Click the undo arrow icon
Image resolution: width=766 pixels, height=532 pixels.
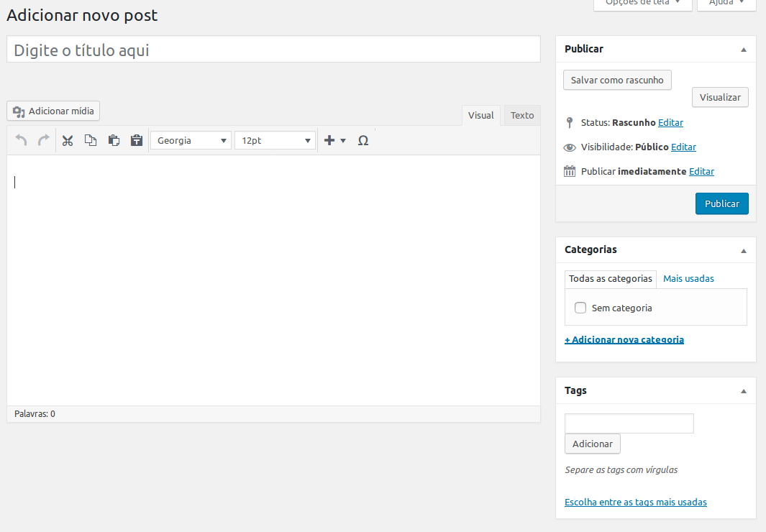pos(22,141)
